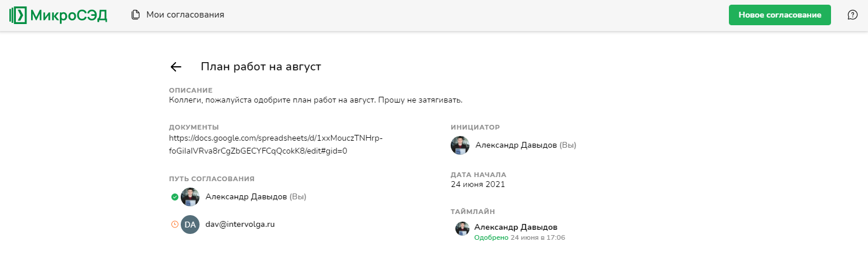Click the МикроСЭД logo icon
868x265 pixels.
pos(18,15)
